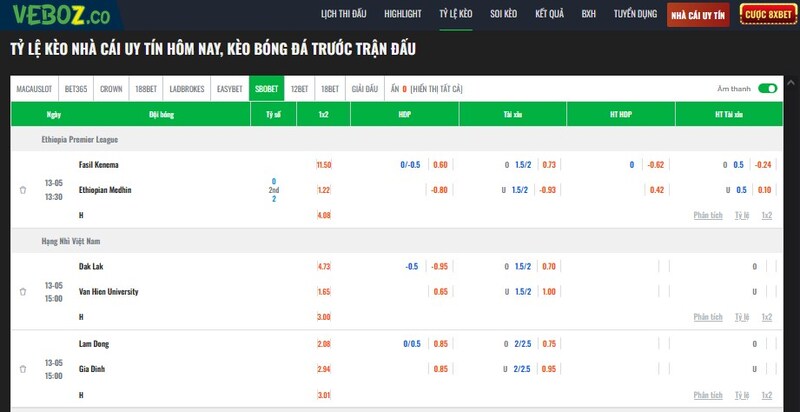The width and height of the screenshot is (800, 412).
Task: Show all hidden matches via Hiển thị tất cả
Action: coord(436,89)
